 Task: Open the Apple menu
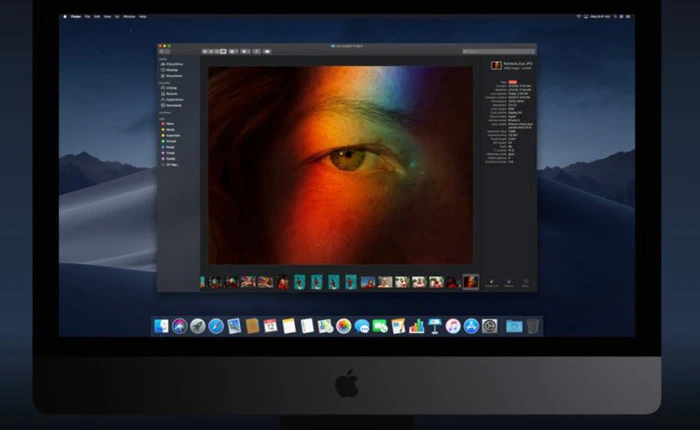[65, 17]
